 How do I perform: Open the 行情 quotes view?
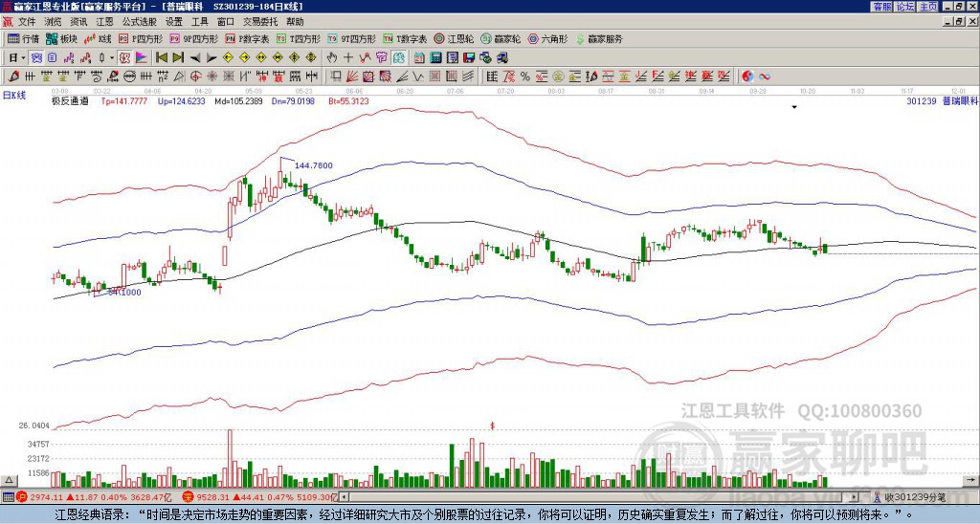pos(24,38)
